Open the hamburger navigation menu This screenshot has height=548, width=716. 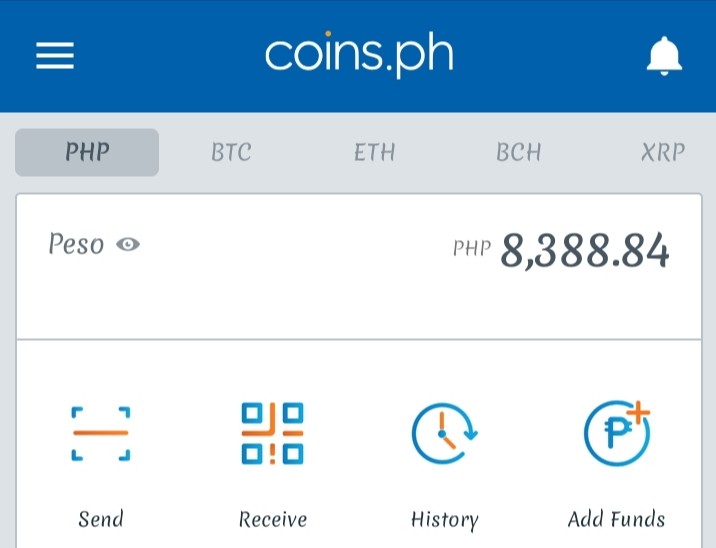55,55
